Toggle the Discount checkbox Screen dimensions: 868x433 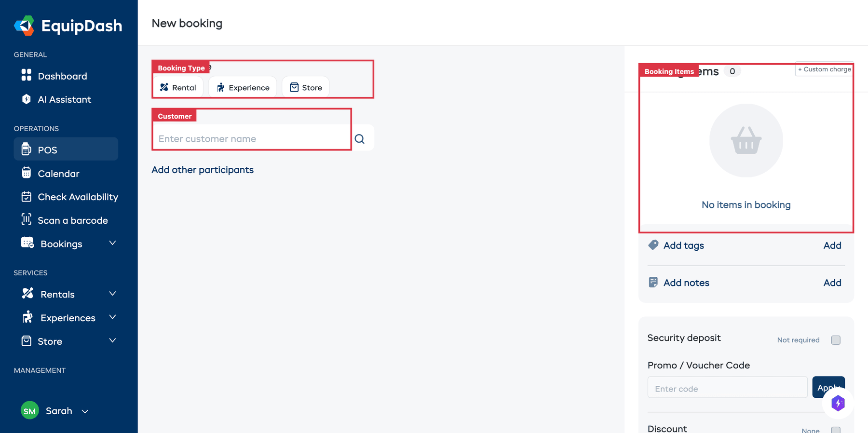(x=836, y=430)
